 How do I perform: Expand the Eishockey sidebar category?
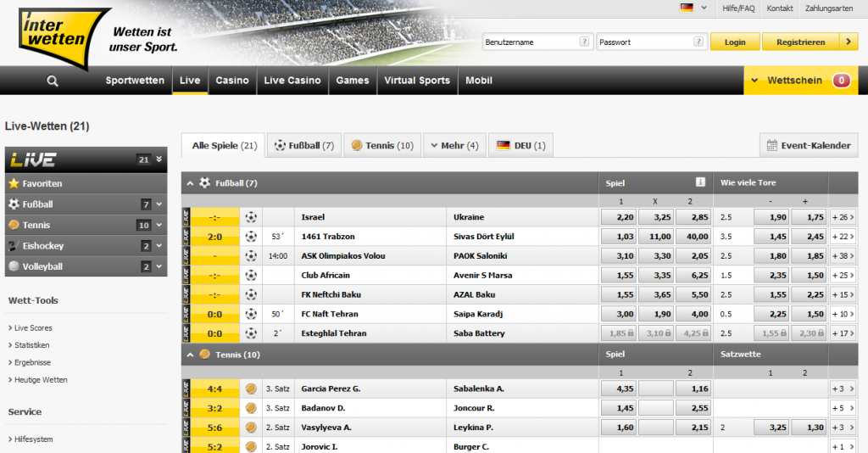coord(159,245)
